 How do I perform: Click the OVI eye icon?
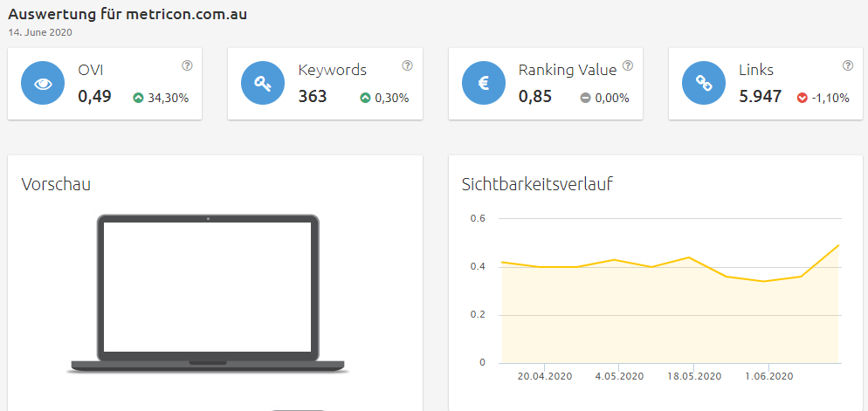tap(44, 83)
